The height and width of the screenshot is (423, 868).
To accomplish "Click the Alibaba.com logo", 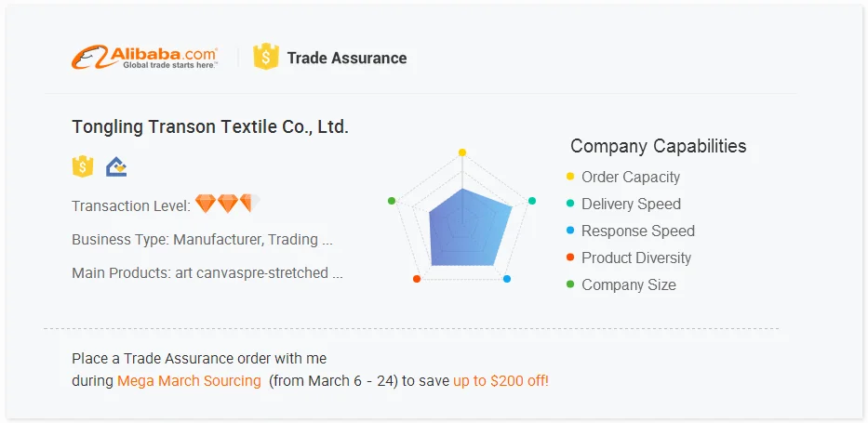I will [144, 58].
